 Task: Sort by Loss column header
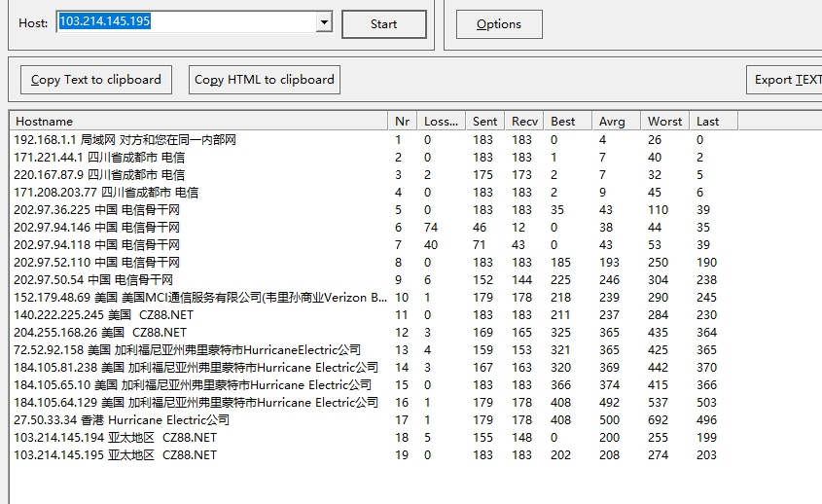(x=441, y=122)
